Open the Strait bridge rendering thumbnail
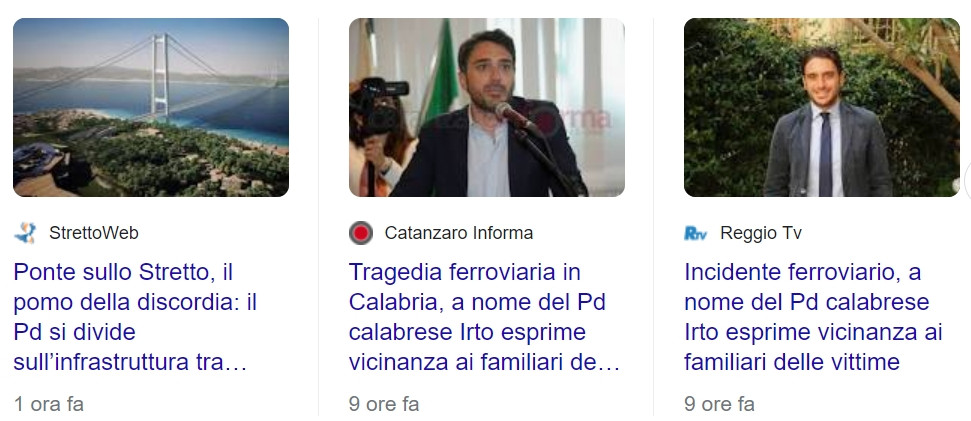The height and width of the screenshot is (421, 971). click(151, 107)
